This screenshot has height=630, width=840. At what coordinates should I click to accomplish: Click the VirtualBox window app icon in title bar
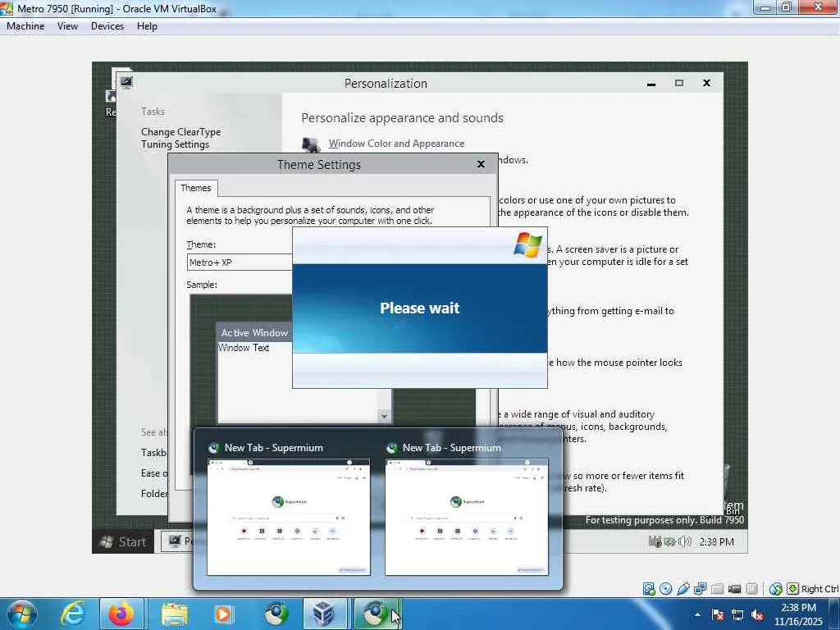[7, 8]
